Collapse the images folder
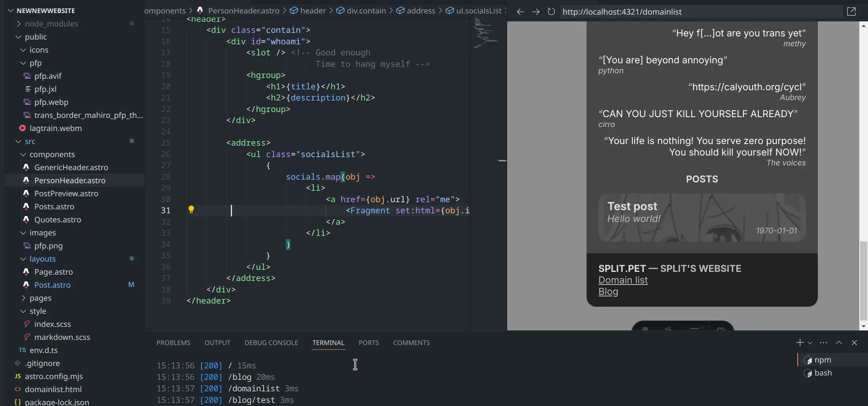 coord(74,233)
